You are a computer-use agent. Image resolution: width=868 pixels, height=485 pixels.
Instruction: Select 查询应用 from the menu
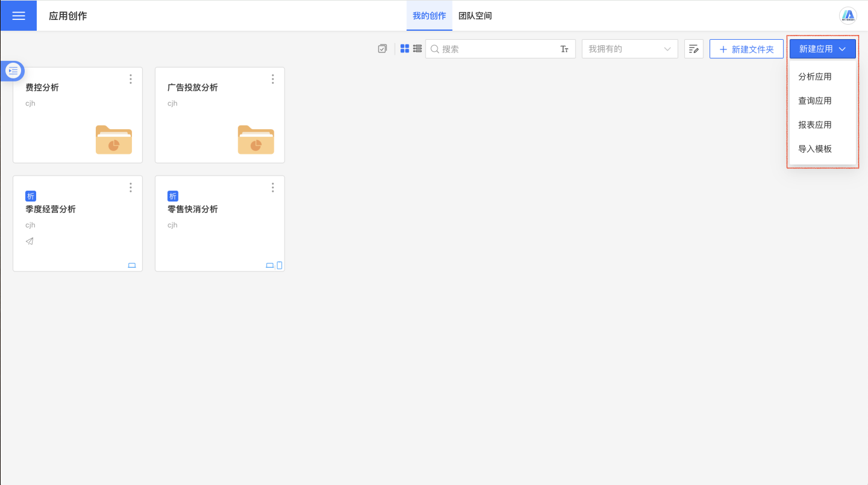point(815,101)
